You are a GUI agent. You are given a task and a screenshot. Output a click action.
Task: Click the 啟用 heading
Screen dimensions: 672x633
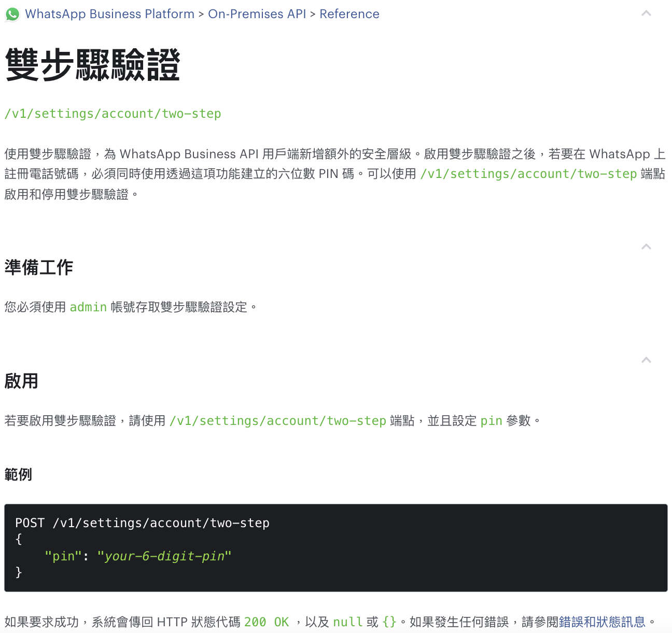coord(21,381)
